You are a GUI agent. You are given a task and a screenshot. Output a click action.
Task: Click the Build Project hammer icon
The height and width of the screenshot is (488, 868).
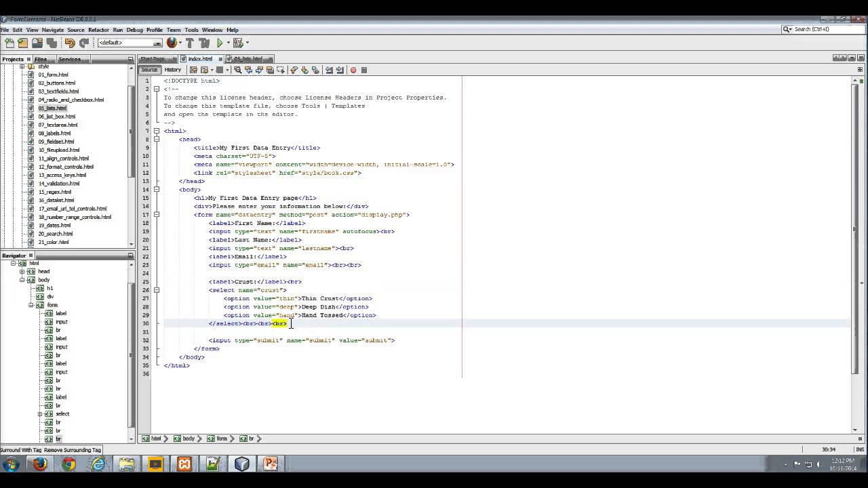(191, 43)
